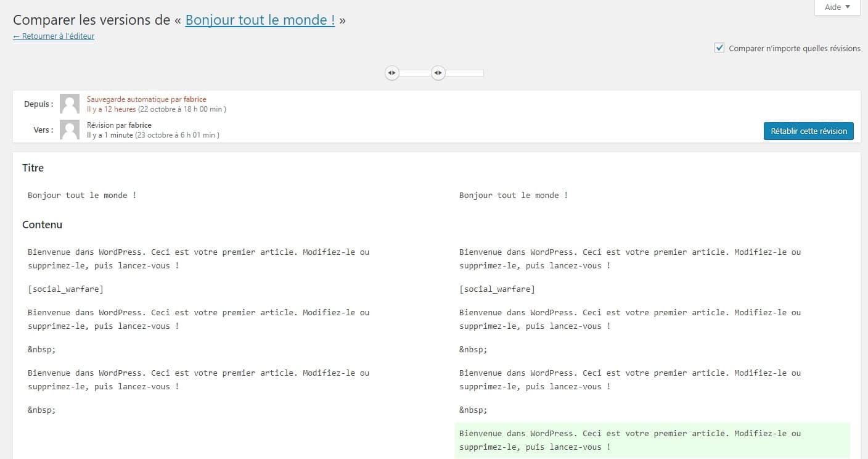Click the left column title text "Bonjour tout le monde !"

(82, 195)
